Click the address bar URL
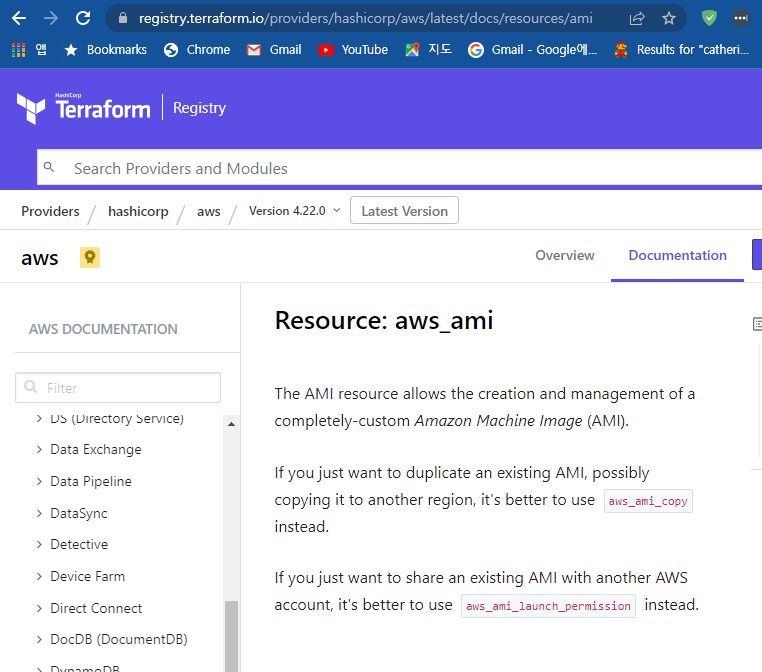 coord(365,18)
